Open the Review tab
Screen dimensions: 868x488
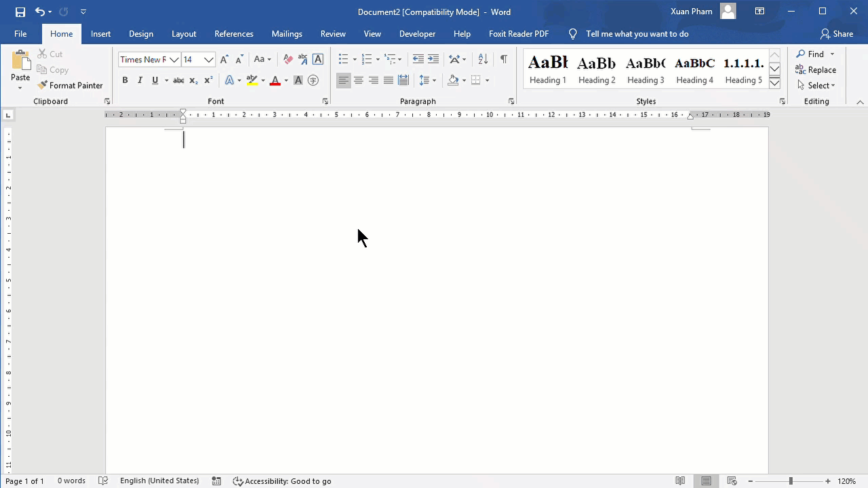(333, 34)
